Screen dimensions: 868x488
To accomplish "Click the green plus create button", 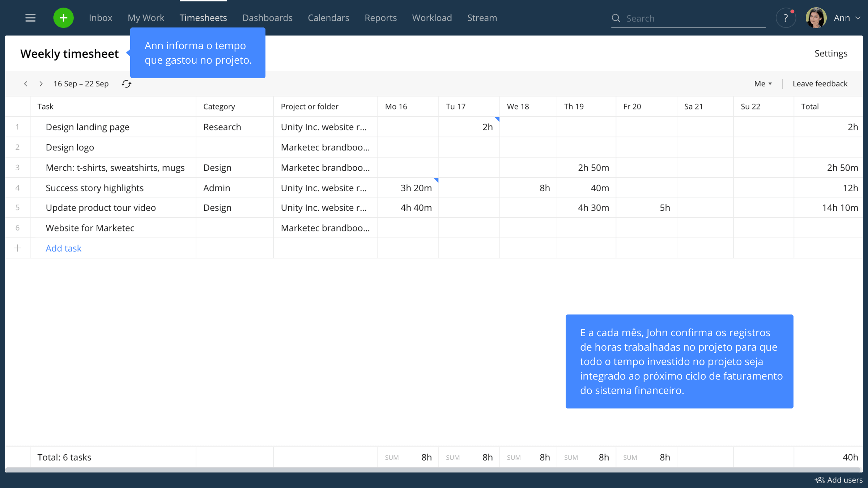I will [63, 18].
